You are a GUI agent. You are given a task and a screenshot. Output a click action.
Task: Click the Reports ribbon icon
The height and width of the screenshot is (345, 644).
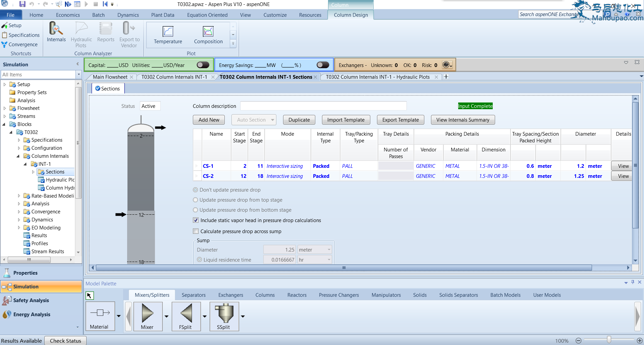[106, 32]
